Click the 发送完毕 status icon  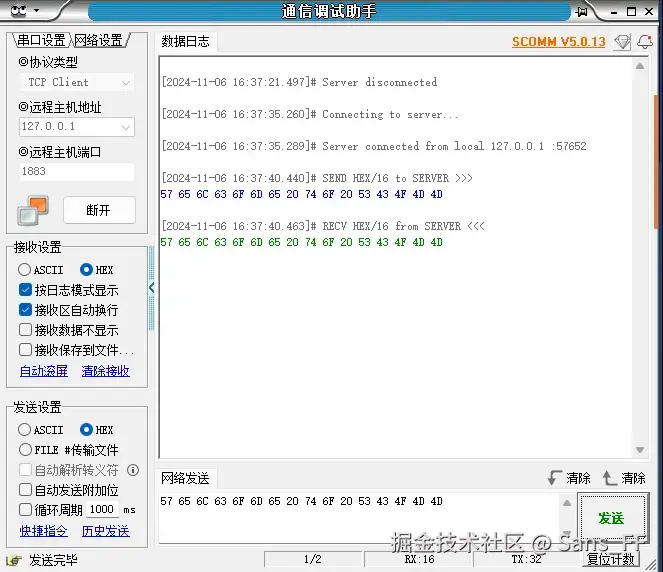click(14, 561)
